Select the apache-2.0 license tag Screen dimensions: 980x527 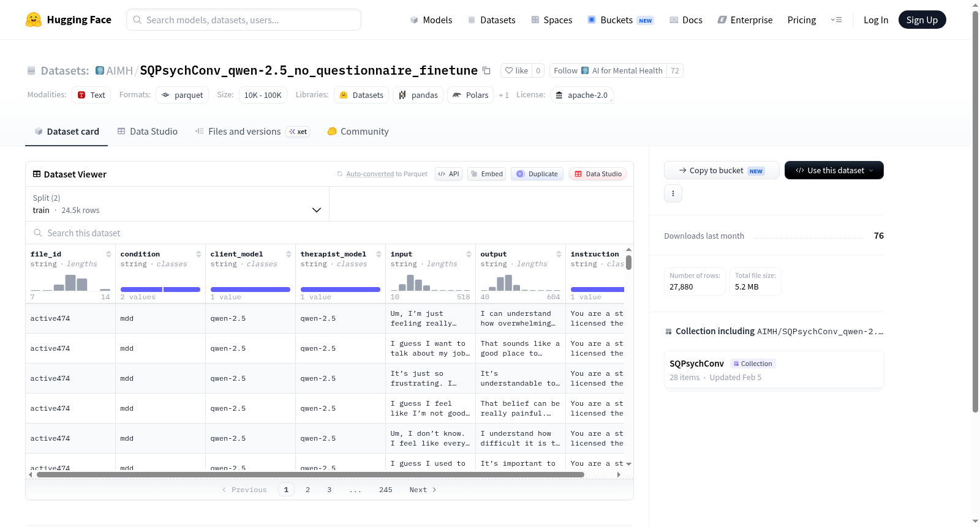[582, 95]
